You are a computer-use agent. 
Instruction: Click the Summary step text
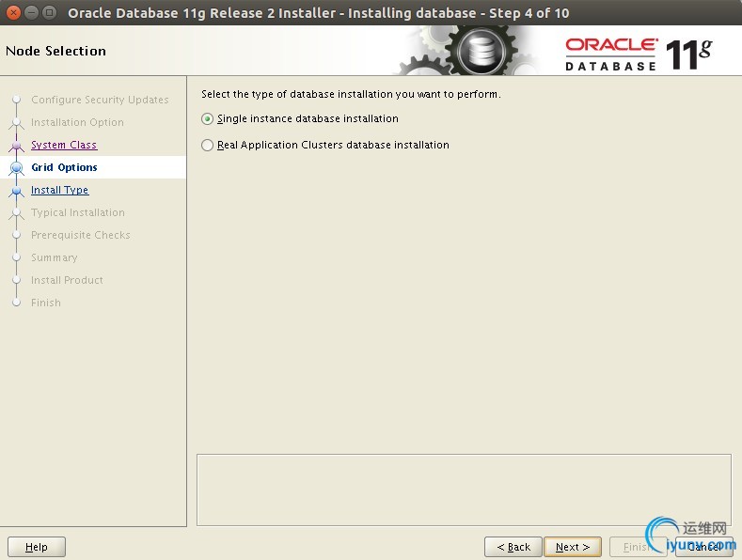(54, 257)
